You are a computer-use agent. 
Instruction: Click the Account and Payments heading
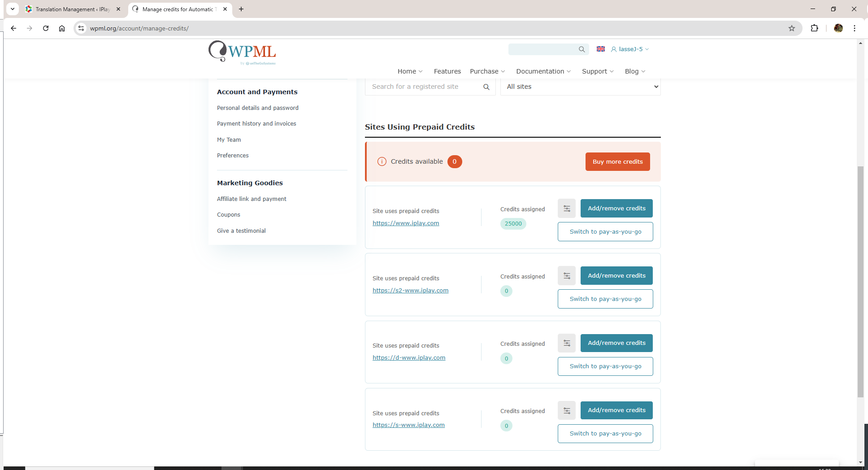click(257, 92)
